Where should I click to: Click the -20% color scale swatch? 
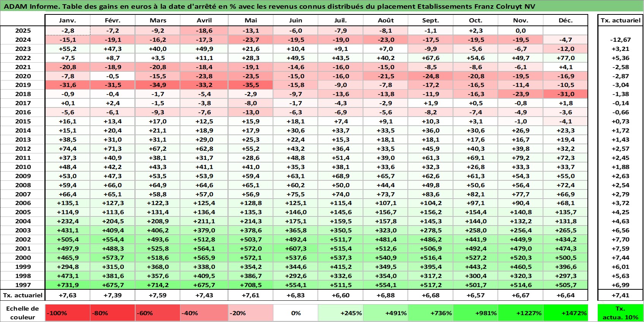[x=251, y=313]
